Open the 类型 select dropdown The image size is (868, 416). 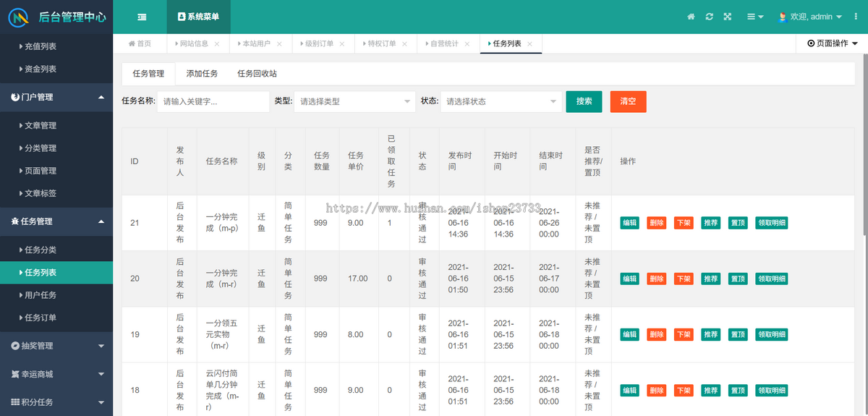354,101
